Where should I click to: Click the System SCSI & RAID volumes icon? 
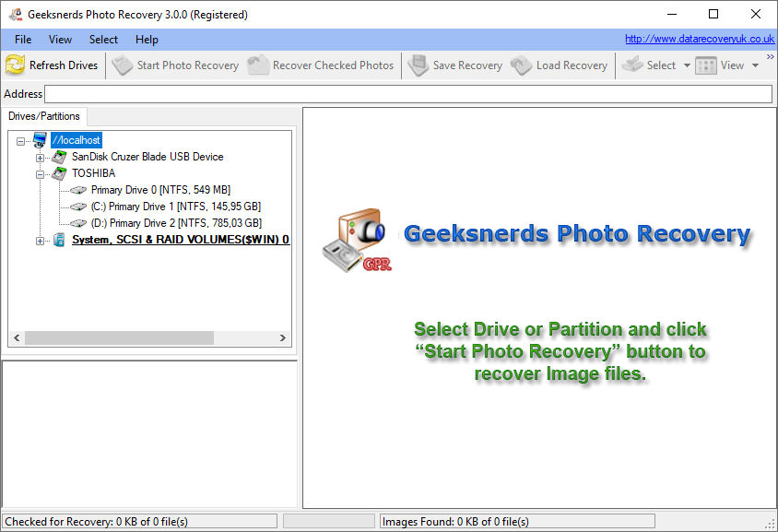[59, 241]
